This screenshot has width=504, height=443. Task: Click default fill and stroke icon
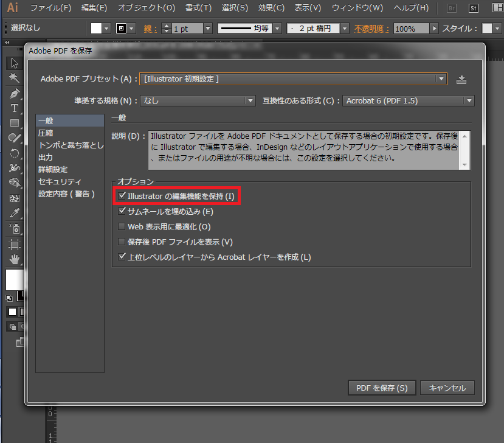[9, 298]
